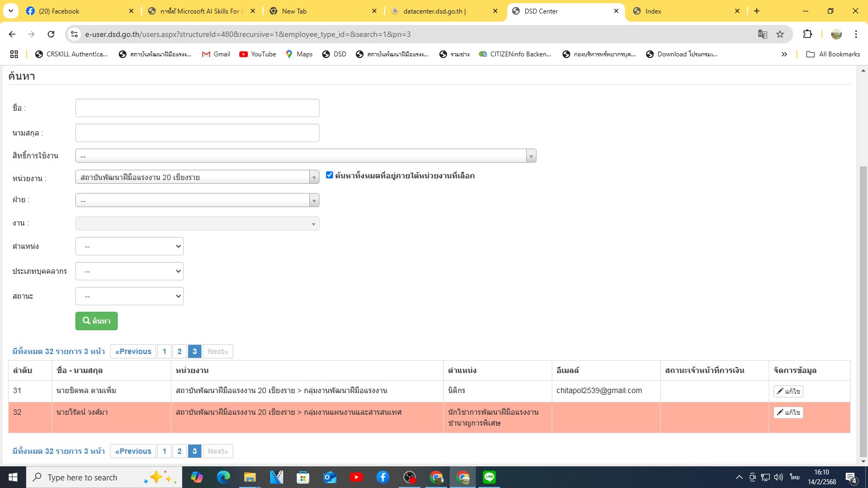Open the Windows Start menu
Image resolution: width=868 pixels, height=488 pixels.
click(x=13, y=477)
